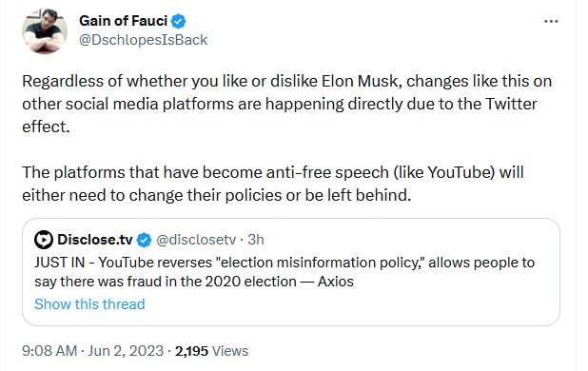Open the Gain of Fauci display name
Screen dimensions: 588x371
click(123, 21)
